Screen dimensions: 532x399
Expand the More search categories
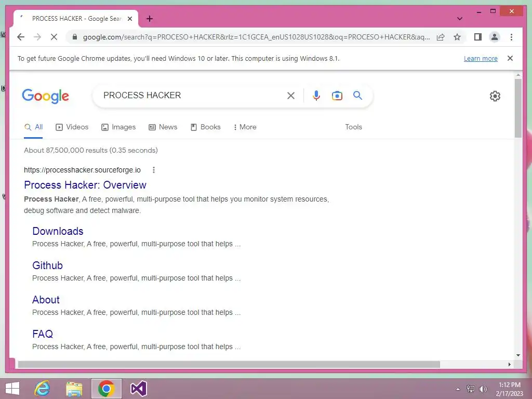point(245,127)
